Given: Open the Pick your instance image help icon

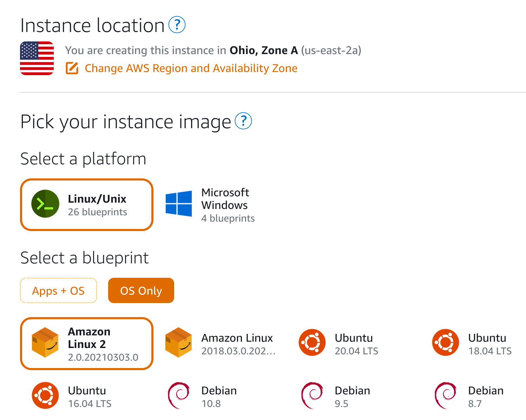Looking at the screenshot, I should tap(243, 121).
